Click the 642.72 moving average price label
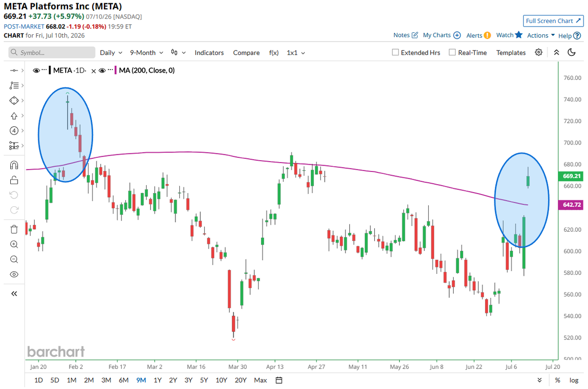The width and height of the screenshot is (588, 389). (572, 205)
